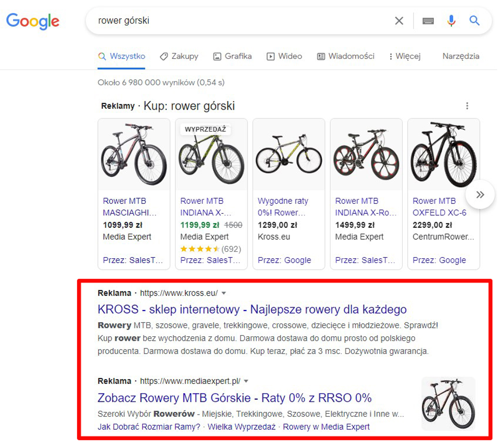Clear the search field with the X icon
Image resolution: width=504 pixels, height=448 pixels.
399,20
